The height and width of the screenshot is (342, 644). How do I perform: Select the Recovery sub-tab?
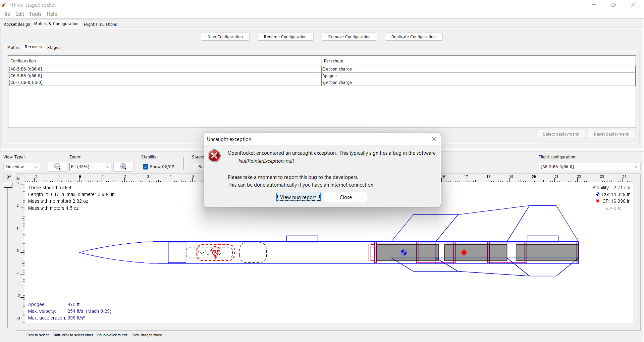click(x=34, y=47)
